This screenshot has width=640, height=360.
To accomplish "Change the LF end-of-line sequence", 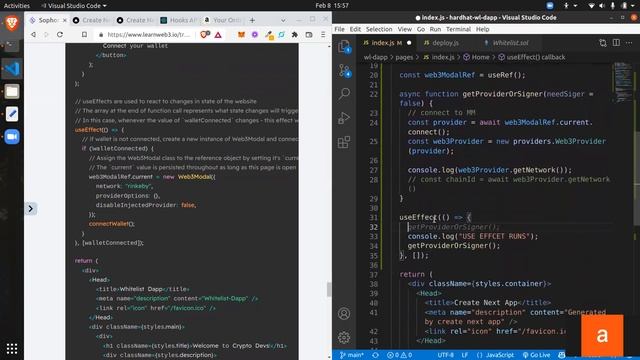I will click(464, 355).
